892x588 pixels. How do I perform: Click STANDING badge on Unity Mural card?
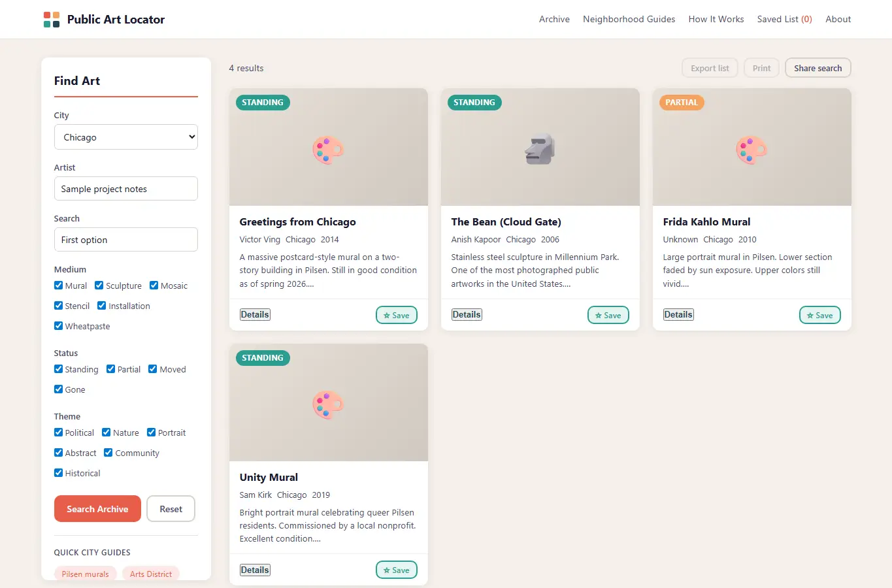(263, 358)
